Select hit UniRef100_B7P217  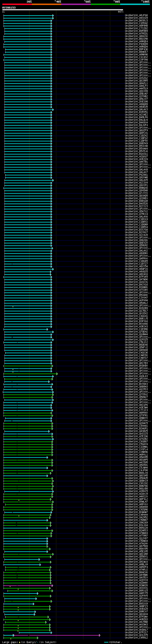click(x=136, y=633)
